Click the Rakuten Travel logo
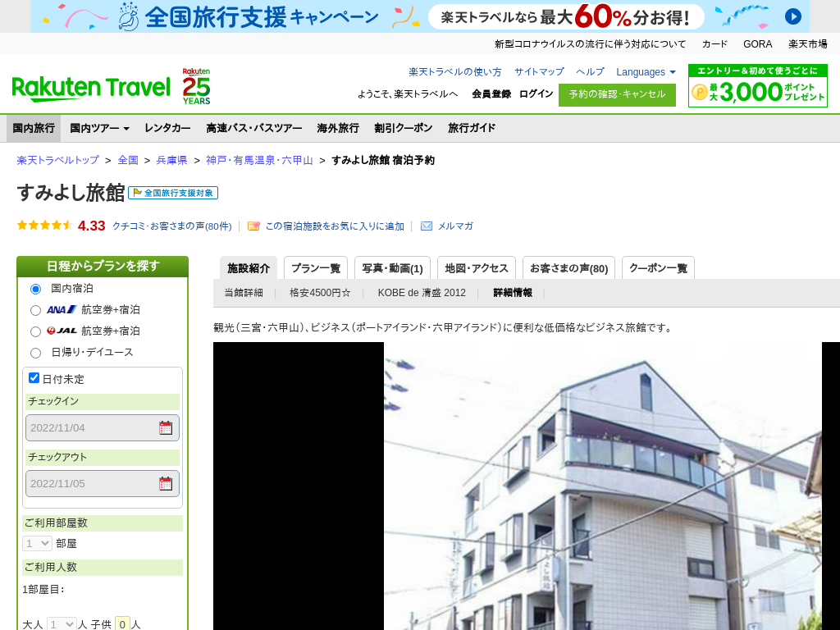840x630 pixels. 91,89
